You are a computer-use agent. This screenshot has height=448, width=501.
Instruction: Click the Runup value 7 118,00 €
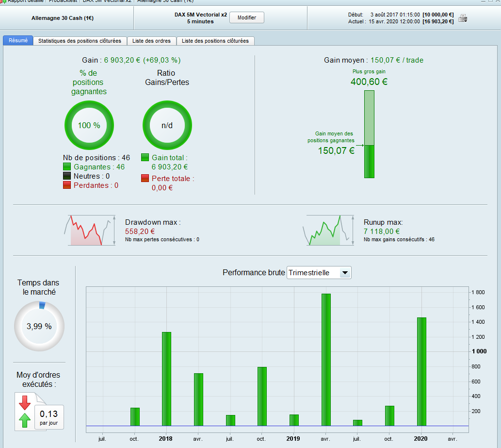[x=382, y=231]
